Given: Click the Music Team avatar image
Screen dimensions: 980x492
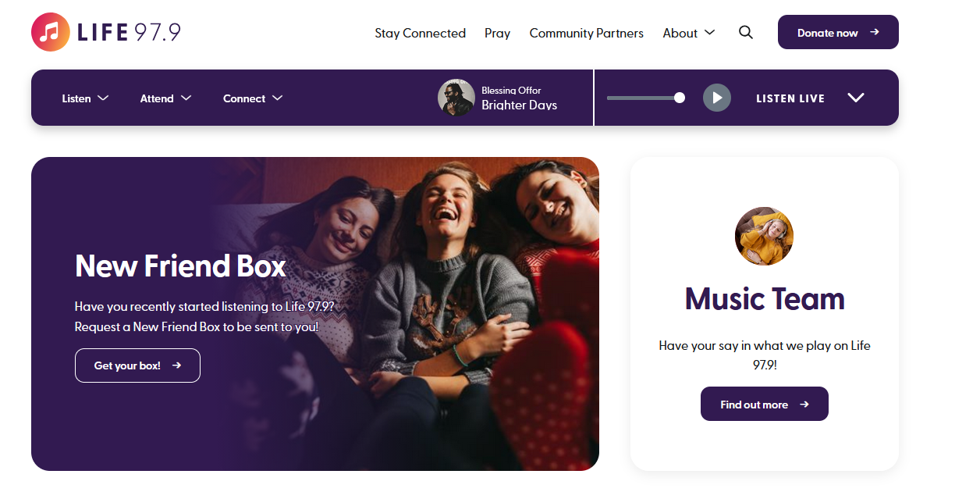Looking at the screenshot, I should pos(764,236).
